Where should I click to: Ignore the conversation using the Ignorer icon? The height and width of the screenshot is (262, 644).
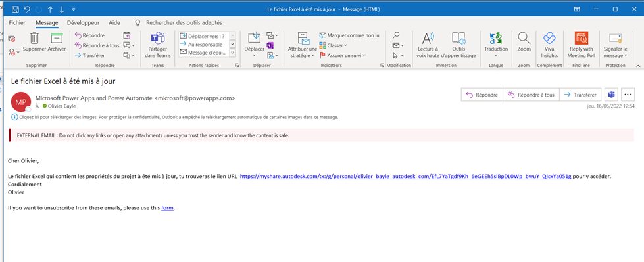pos(11,39)
